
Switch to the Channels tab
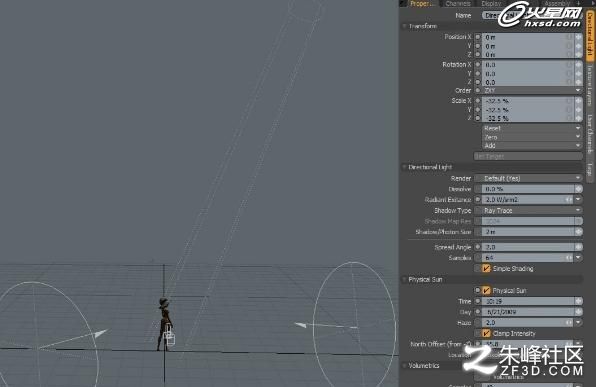pos(458,3)
